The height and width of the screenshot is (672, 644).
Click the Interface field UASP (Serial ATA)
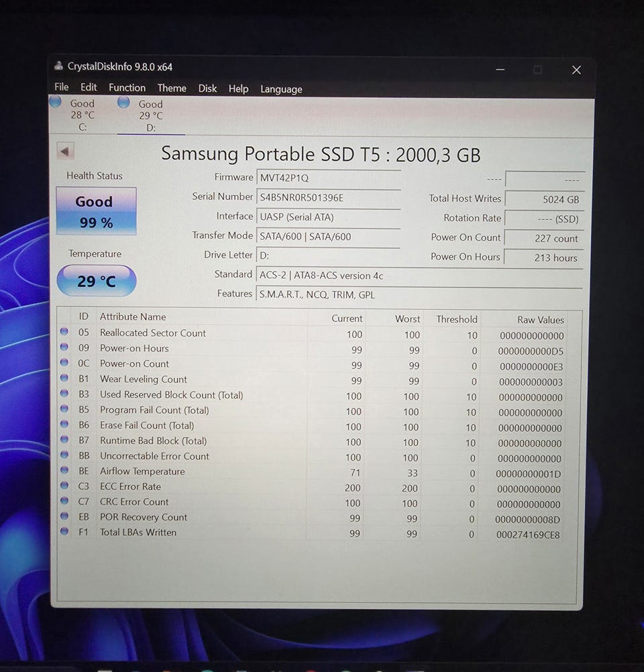tap(329, 217)
